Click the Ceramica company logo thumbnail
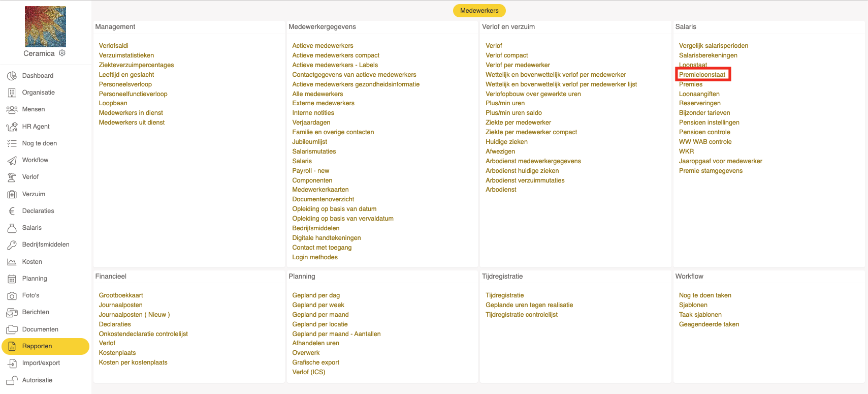Image resolution: width=868 pixels, height=394 pixels. 45,26
